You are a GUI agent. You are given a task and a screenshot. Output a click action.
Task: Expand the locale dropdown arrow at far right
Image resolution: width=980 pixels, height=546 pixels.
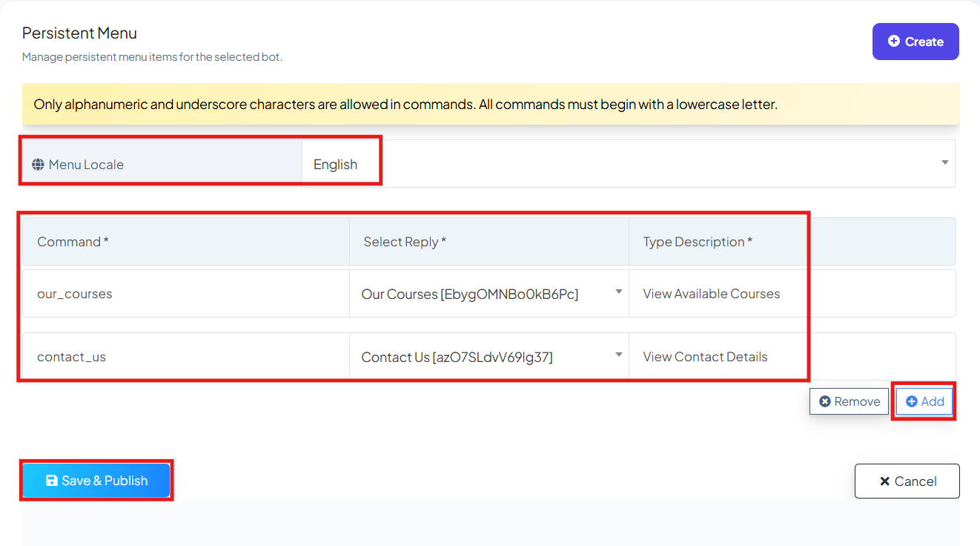coord(945,162)
